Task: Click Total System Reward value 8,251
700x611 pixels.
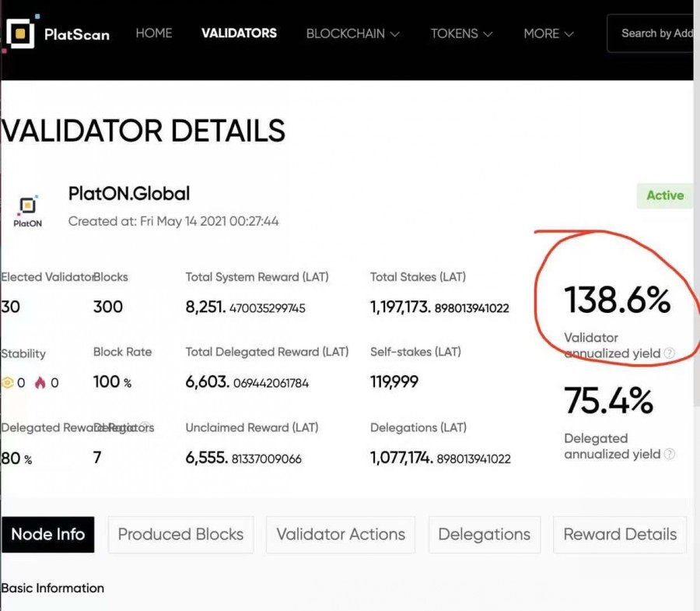Action: coord(246,307)
